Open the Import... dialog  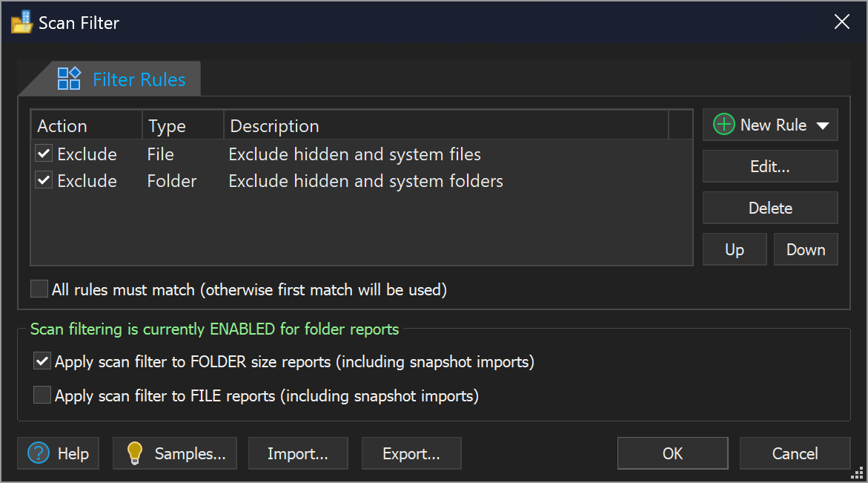click(298, 453)
